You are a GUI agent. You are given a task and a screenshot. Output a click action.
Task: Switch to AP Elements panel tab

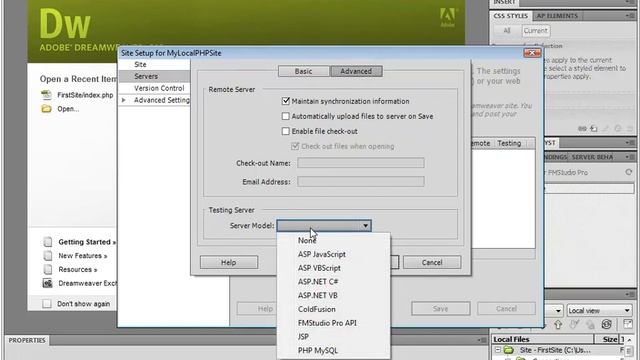[x=557, y=16]
